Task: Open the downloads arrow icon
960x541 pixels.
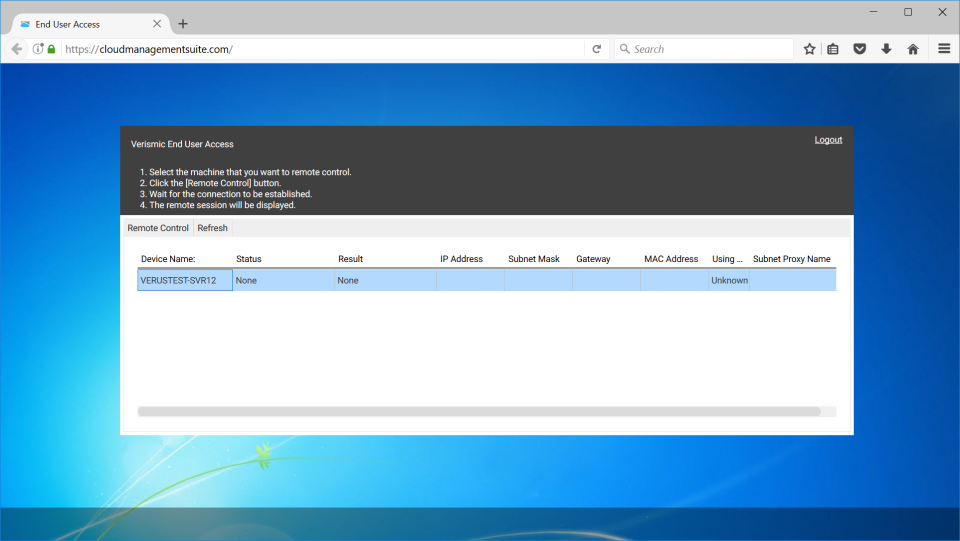Action: tap(886, 49)
